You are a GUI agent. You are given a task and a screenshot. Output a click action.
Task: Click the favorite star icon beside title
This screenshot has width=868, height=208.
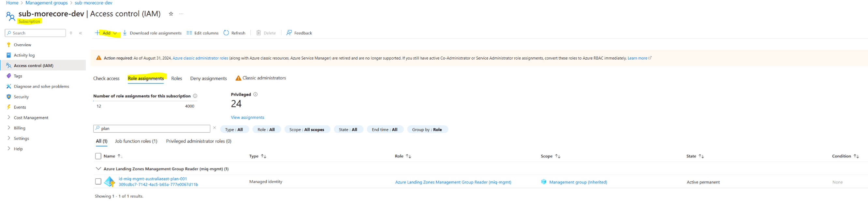point(171,14)
